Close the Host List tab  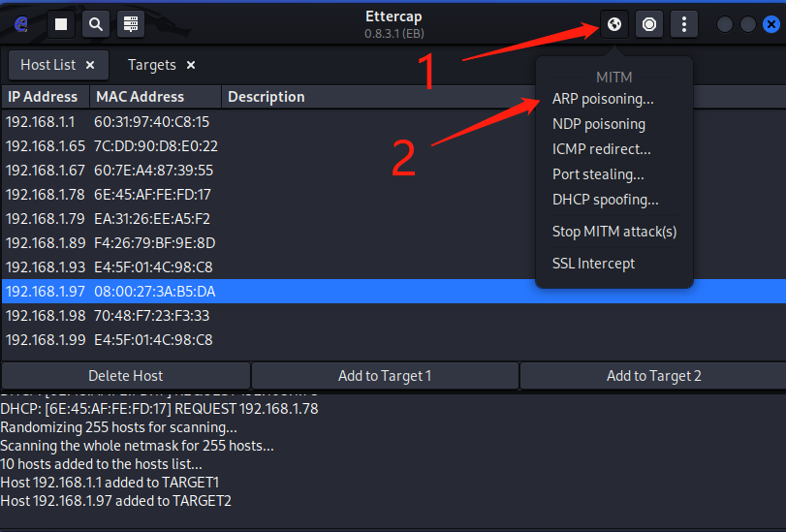pyautogui.click(x=90, y=65)
